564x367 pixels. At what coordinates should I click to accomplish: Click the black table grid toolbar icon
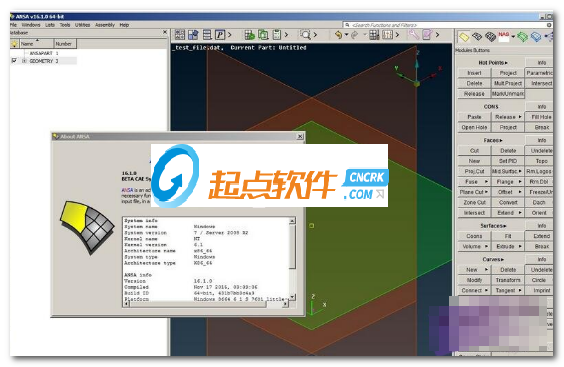[374, 35]
